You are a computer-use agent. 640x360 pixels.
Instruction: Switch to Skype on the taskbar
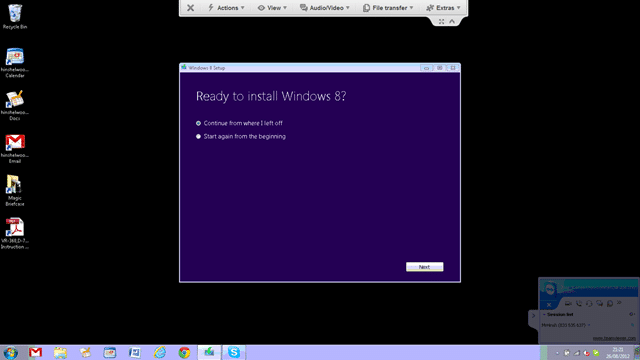pos(234,352)
